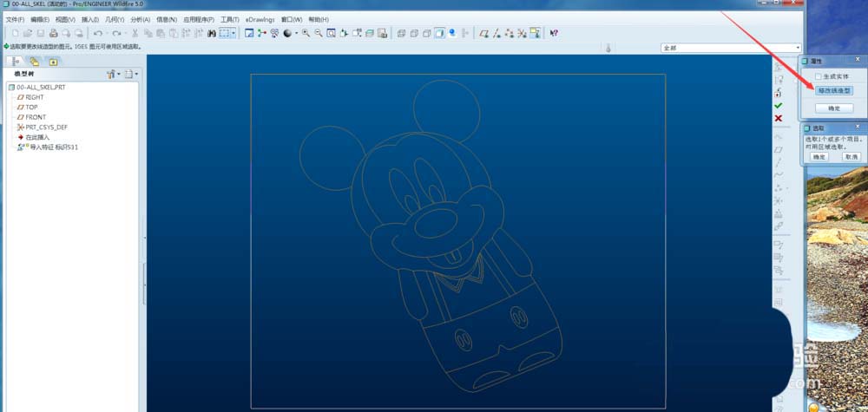Click the Cut scissors icon
Viewport: 868px width, 412px height.
[135, 33]
